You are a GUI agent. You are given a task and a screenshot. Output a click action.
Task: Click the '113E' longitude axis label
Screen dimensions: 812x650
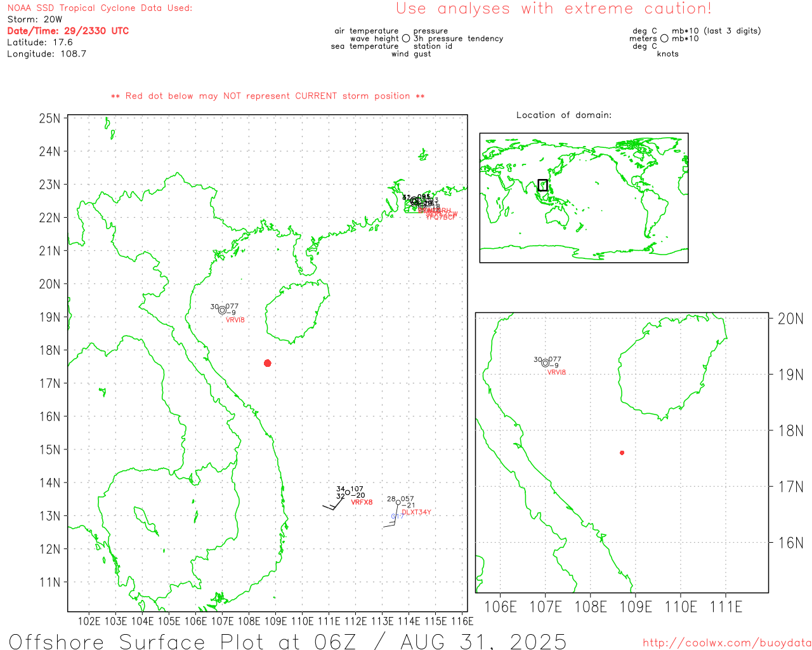click(382, 621)
